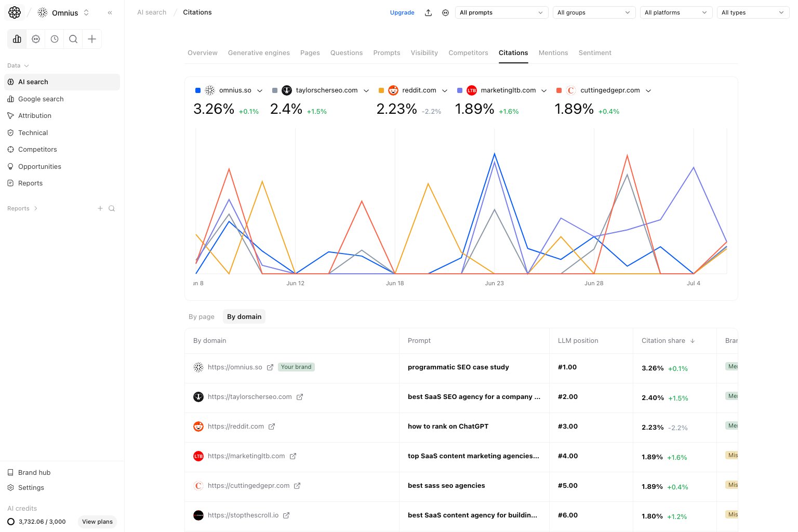Open external link icon for cuttingedgepr.com row

tap(297, 486)
